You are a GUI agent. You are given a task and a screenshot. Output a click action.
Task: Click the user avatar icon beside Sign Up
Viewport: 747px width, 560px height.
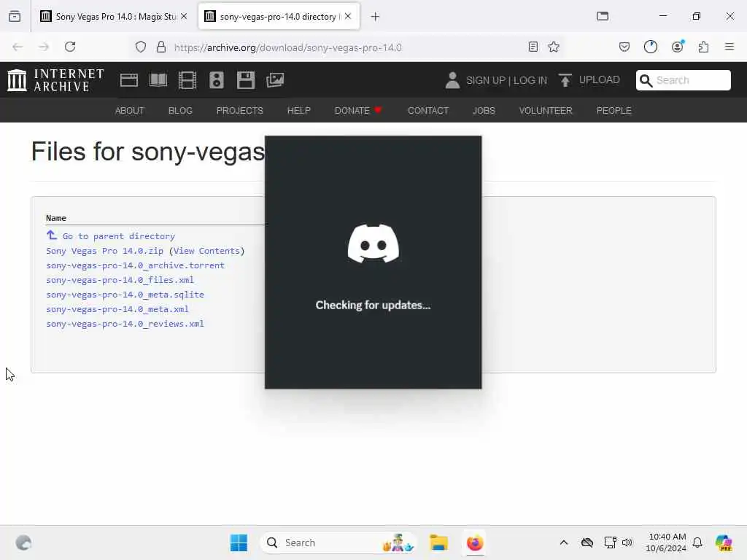[452, 80]
